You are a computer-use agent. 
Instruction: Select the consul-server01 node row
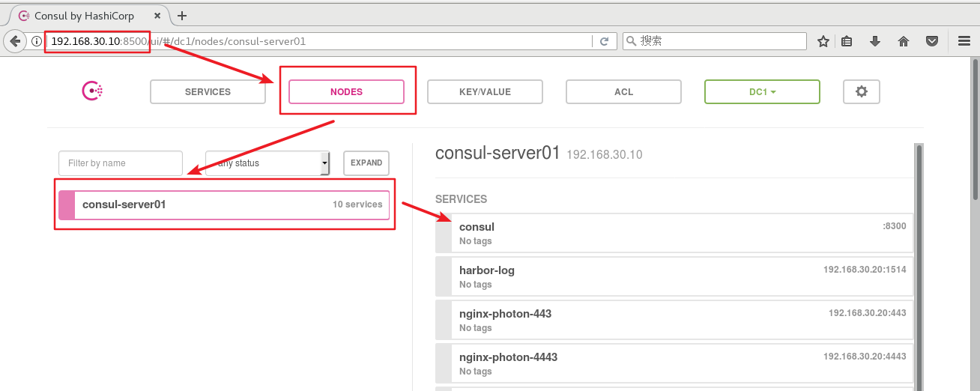tap(224, 204)
